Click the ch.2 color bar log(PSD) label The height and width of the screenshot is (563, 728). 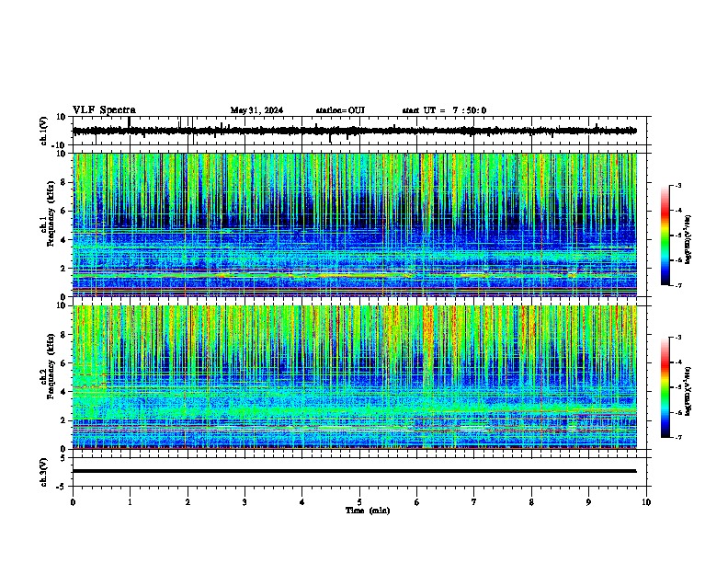coord(688,392)
